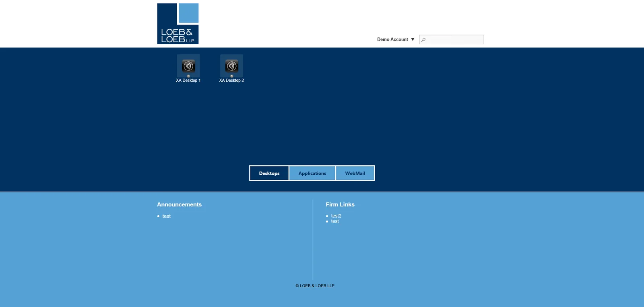Click the search magnifier icon
Image resolution: width=644 pixels, height=307 pixels.
coord(423,39)
